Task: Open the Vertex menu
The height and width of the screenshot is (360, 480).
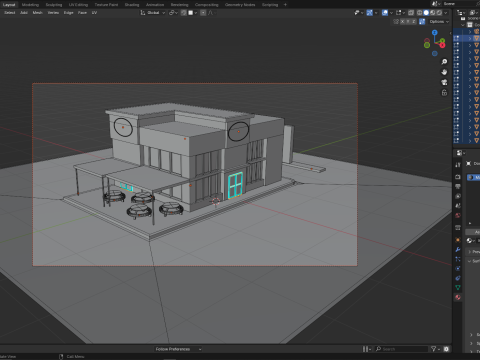Action: tap(53, 13)
